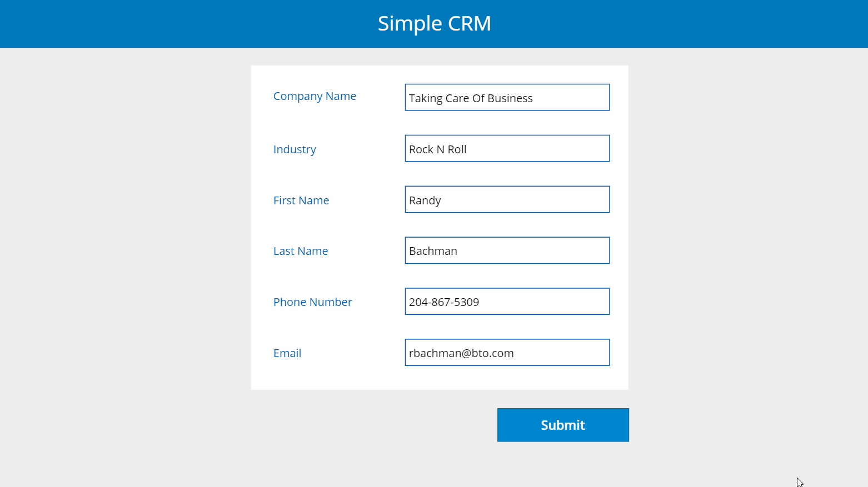Click the 204-867-5309 phone number text
Screen dimensions: 868x487
tap(444, 302)
